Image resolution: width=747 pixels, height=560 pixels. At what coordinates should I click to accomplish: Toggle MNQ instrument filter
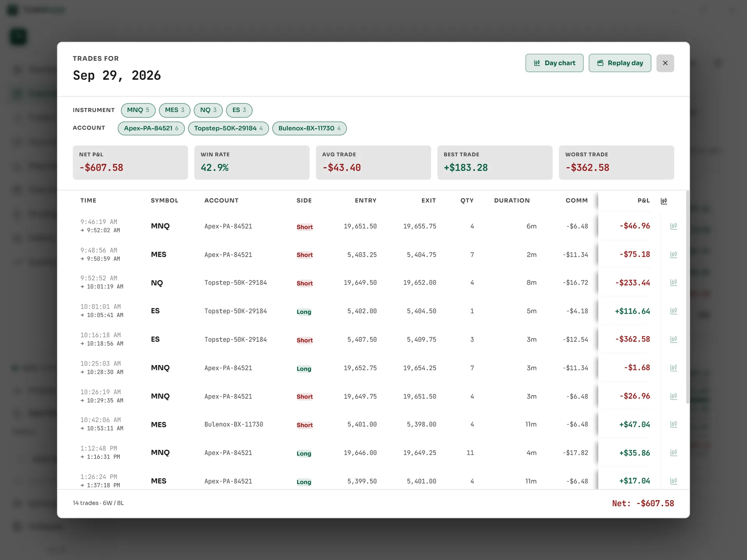[138, 110]
